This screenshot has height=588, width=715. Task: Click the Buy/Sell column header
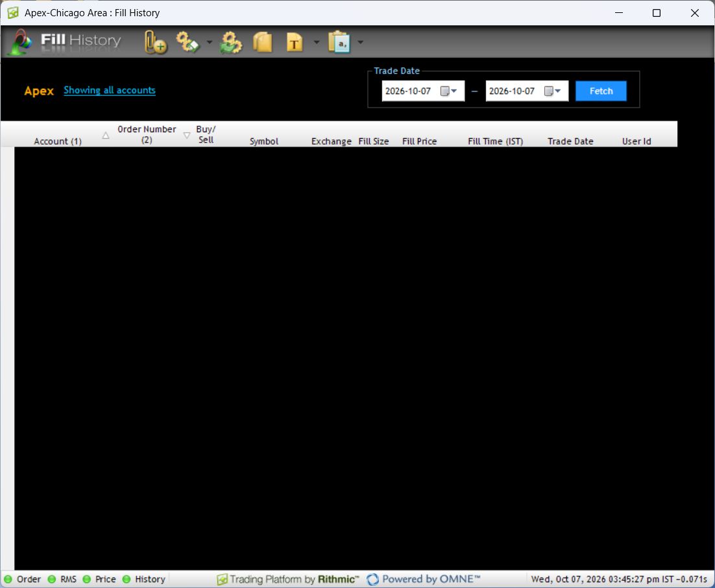(x=206, y=134)
